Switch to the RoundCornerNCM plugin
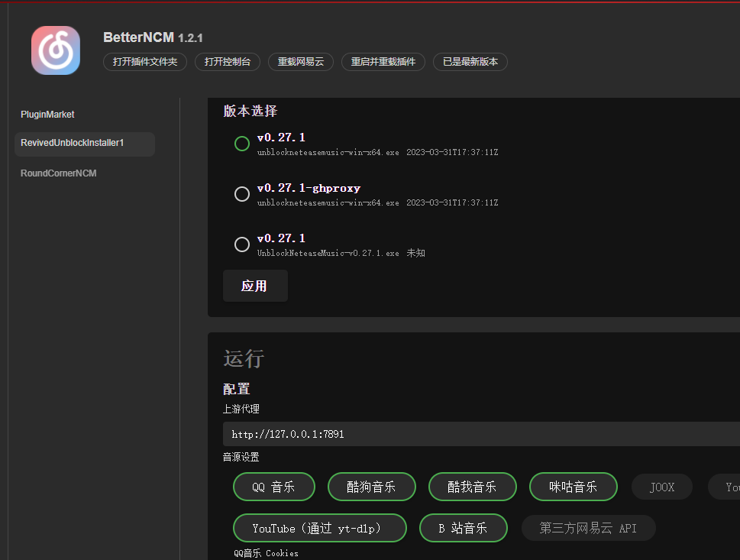The width and height of the screenshot is (740, 560). 59,173
